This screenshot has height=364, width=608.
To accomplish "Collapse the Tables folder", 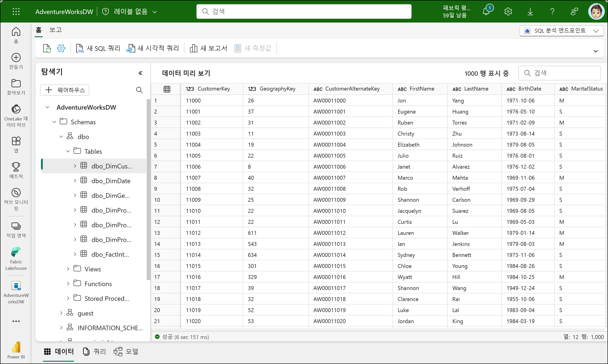I will (x=68, y=151).
